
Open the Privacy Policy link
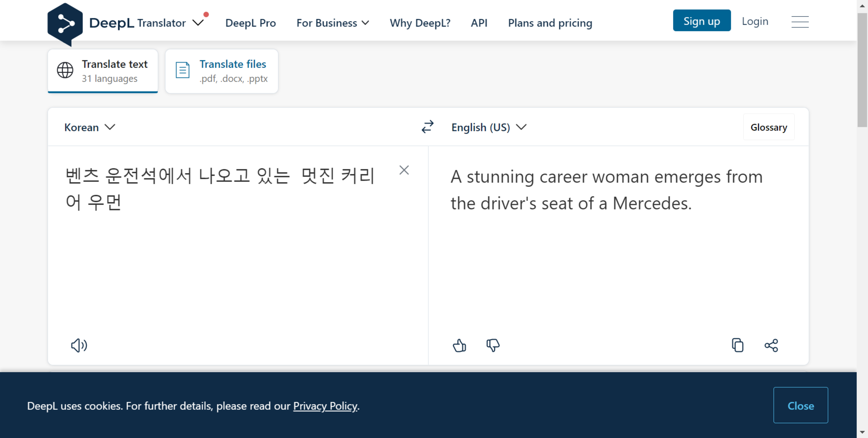(325, 406)
